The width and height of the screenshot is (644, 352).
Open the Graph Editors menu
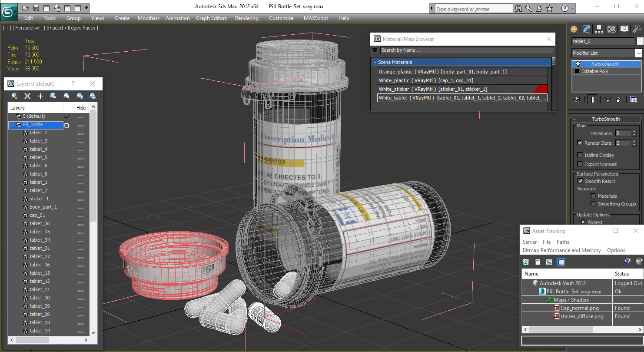coord(211,18)
